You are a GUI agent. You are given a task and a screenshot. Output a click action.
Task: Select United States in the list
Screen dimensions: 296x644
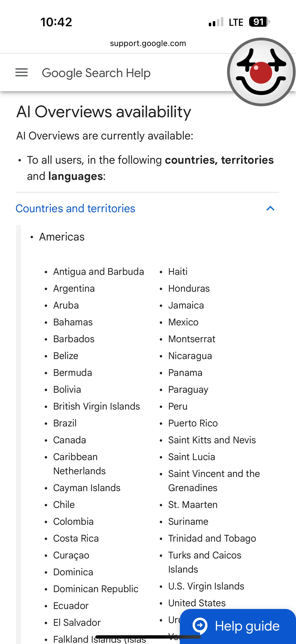pos(197,603)
